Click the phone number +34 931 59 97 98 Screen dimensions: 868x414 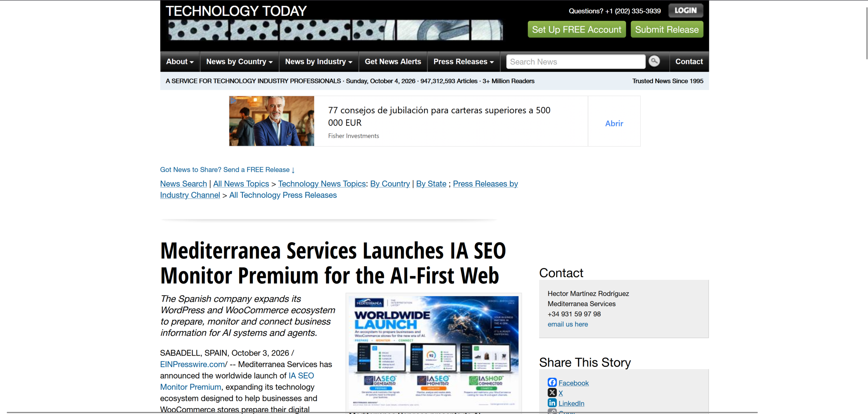(574, 314)
